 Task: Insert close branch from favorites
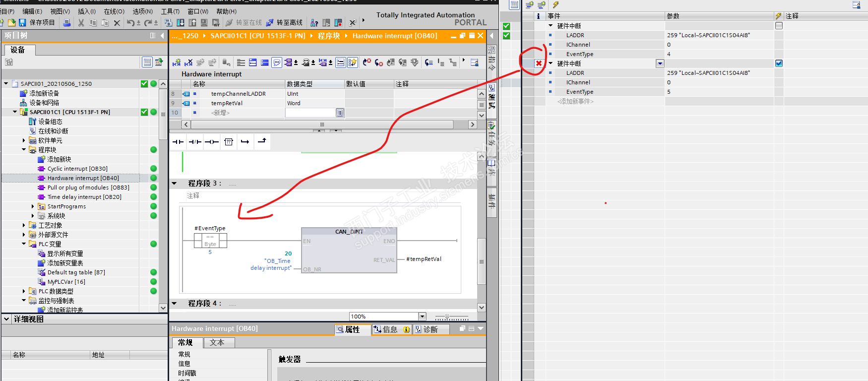[262, 142]
